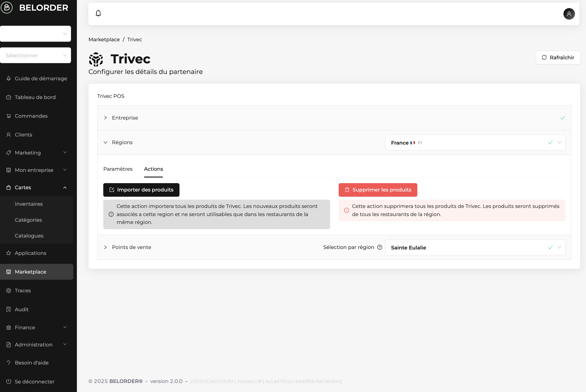Click the person icon beside Clients
The width and height of the screenshot is (586, 392).
(9, 135)
